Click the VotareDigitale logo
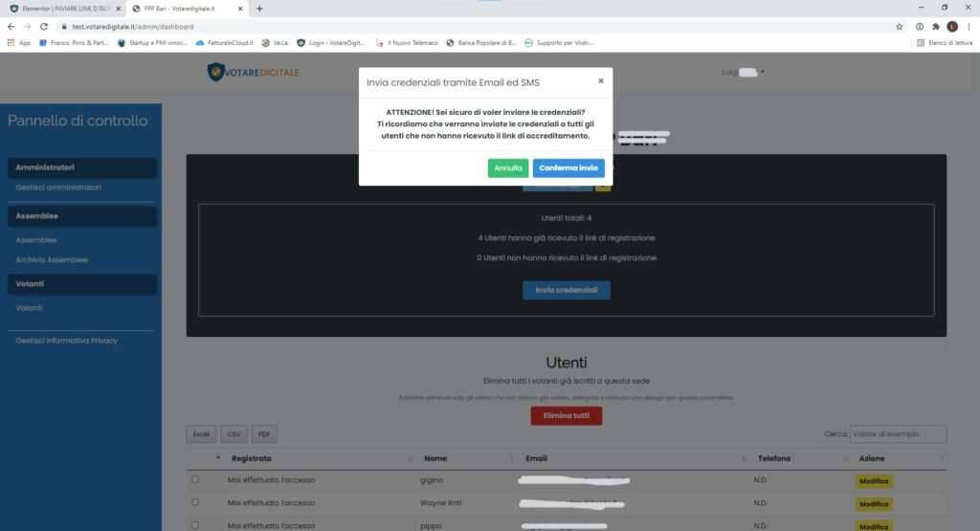This screenshot has width=980, height=531. 254,72
